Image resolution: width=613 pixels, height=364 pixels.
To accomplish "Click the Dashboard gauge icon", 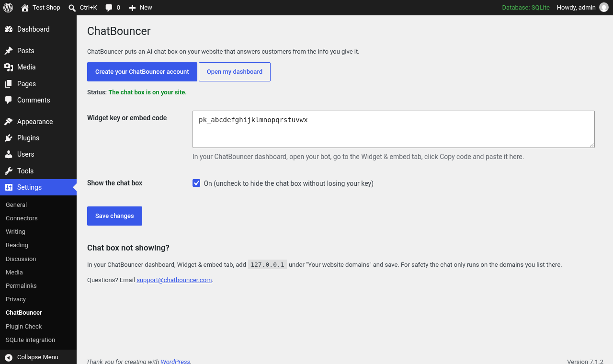I will coord(9,29).
